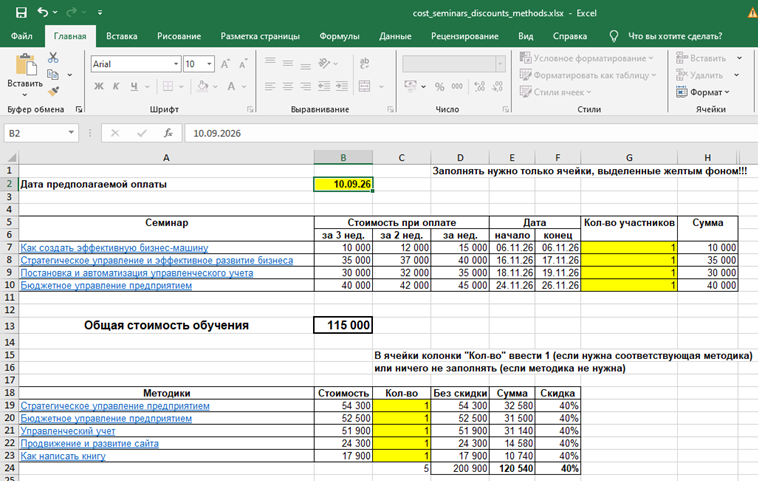The height and width of the screenshot is (481, 758).
Task: Merge and center cells icon
Action: [364, 87]
